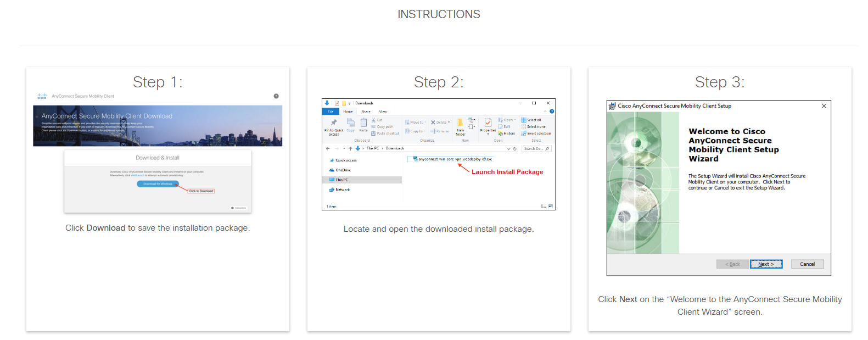Viewport: 868px width, 340px height.
Task: Click Cancel in the Setup Wizard
Action: [808, 264]
